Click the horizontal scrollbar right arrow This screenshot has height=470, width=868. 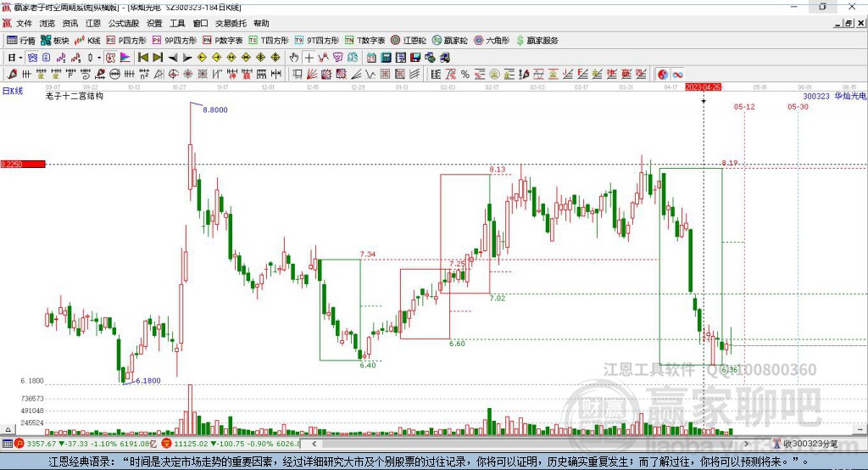(x=746, y=444)
